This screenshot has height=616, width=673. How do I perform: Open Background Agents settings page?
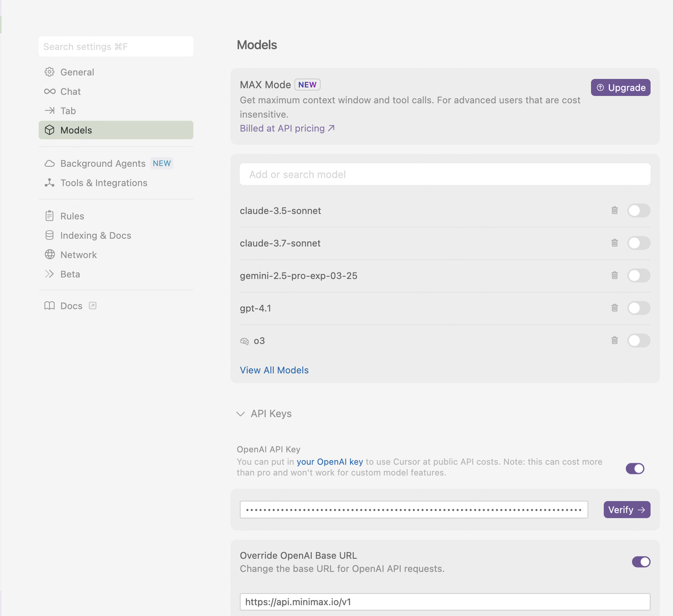click(103, 164)
